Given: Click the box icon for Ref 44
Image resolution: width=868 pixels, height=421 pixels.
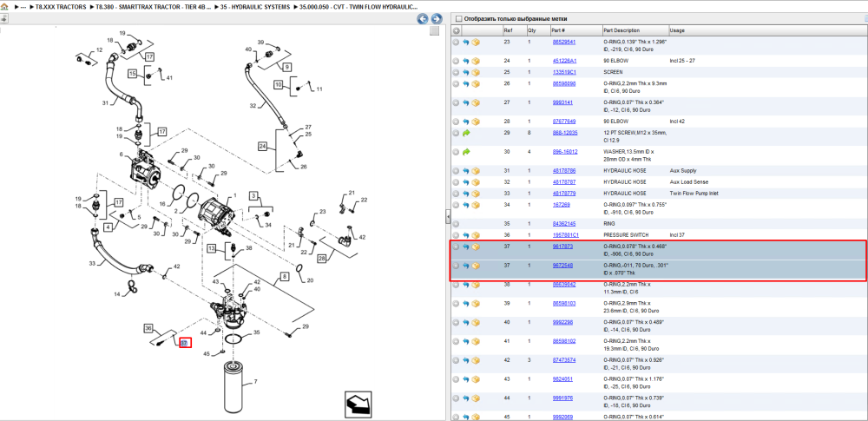Looking at the screenshot, I should pos(476,398).
